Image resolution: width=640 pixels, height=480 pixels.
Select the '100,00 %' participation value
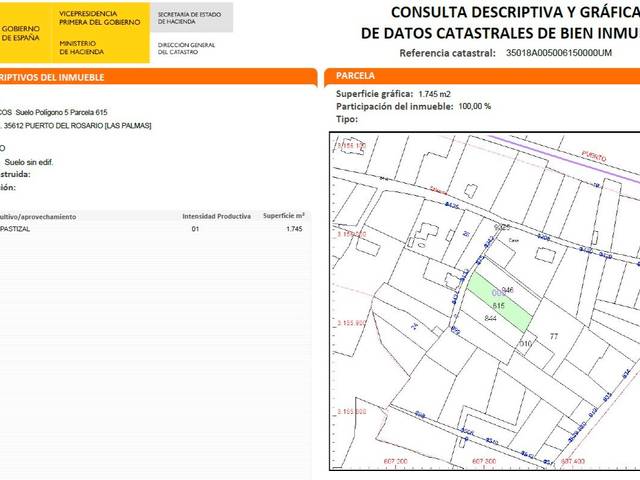pyautogui.click(x=475, y=107)
